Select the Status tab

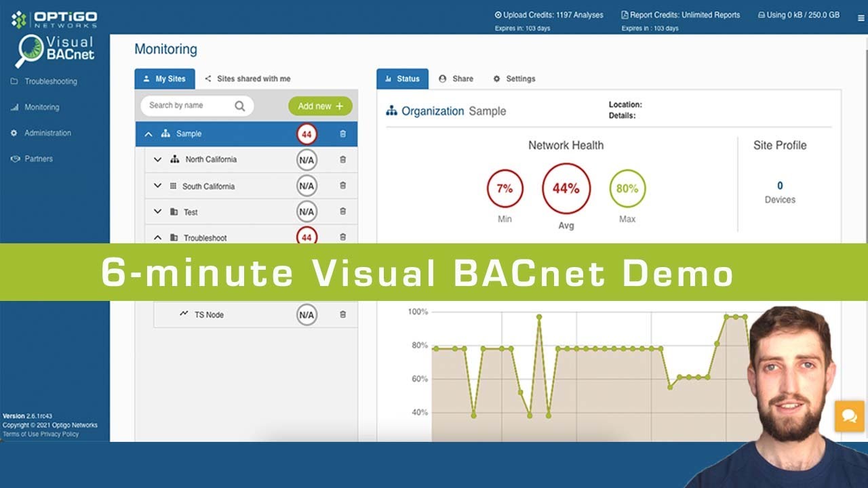click(403, 79)
